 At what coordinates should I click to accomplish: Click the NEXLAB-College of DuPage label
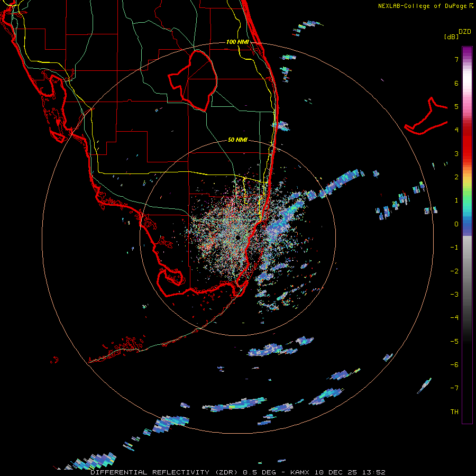[422, 6]
